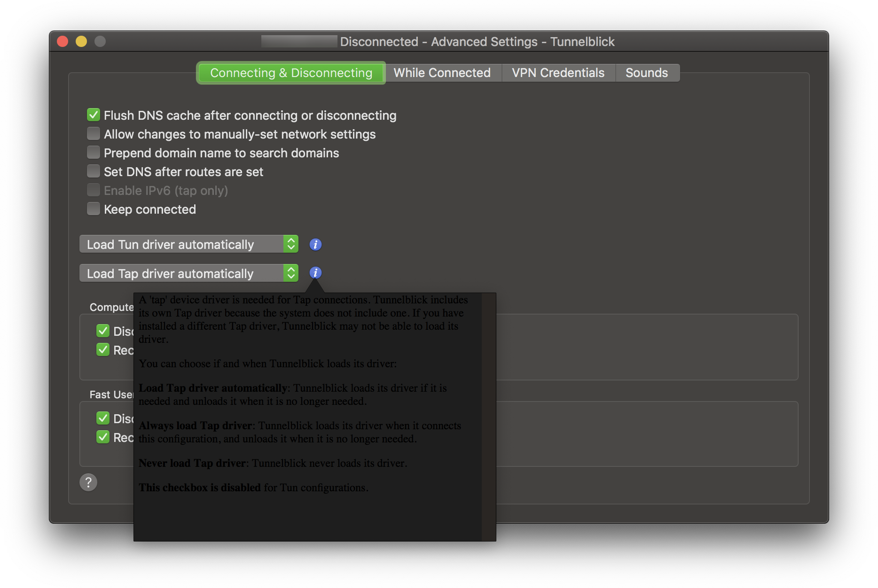Click the tooltip text "Never load Tap driver"
Screen dimensions: 878x588
(x=192, y=463)
